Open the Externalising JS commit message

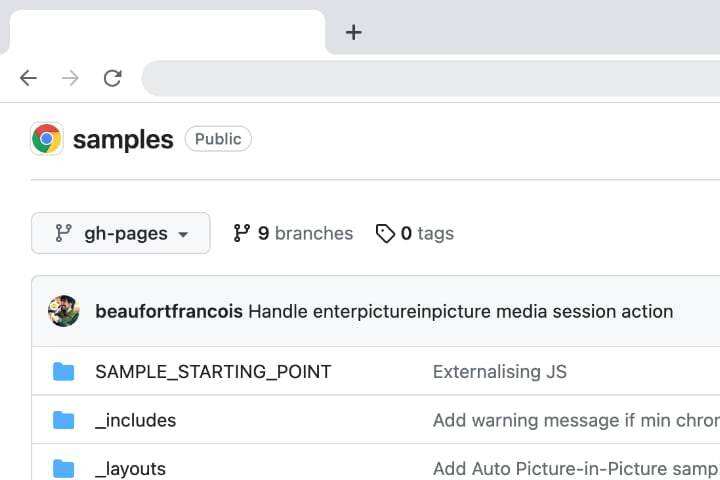point(499,372)
